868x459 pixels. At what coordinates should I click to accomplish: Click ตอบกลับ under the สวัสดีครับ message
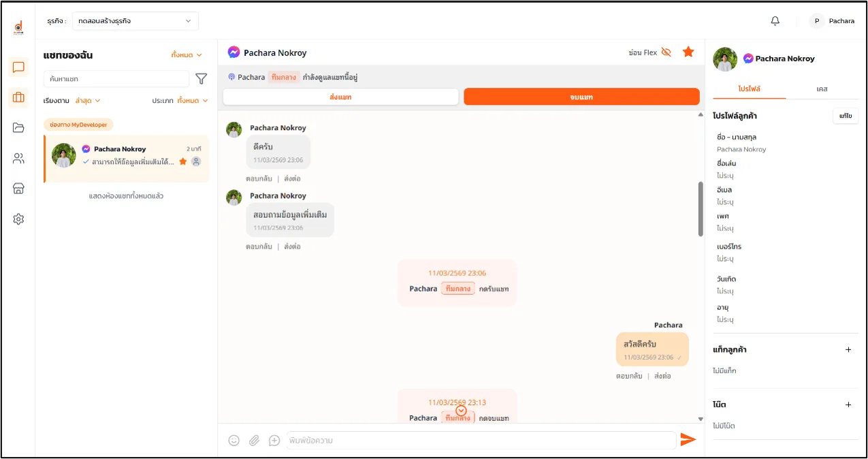[x=629, y=376]
